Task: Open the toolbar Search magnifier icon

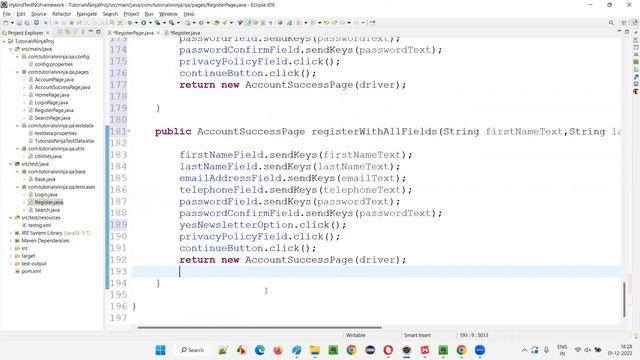Action: coord(611,23)
